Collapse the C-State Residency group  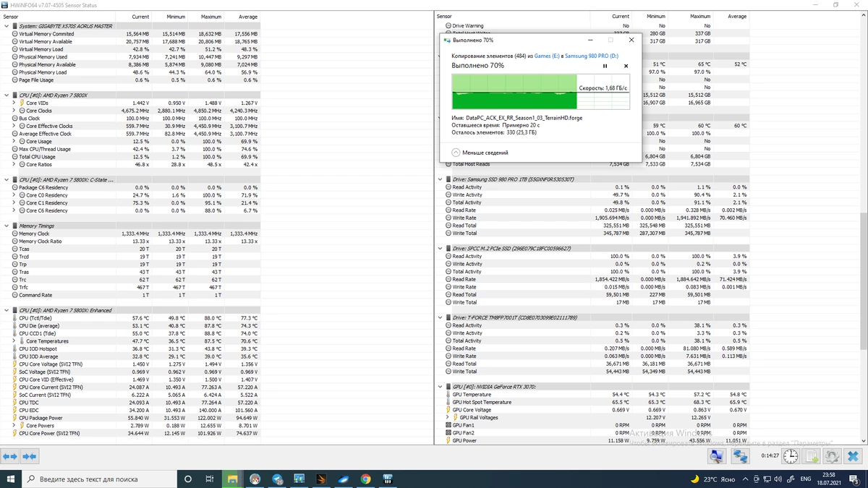[x=7, y=180]
